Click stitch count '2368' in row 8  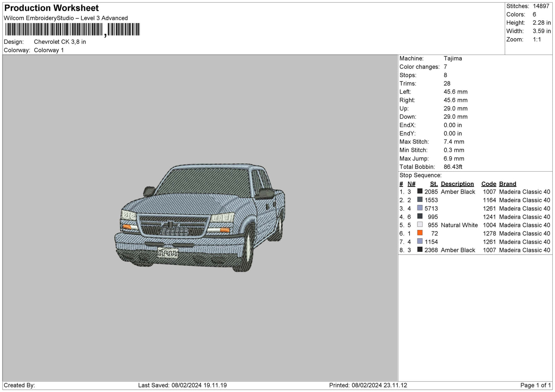click(431, 250)
